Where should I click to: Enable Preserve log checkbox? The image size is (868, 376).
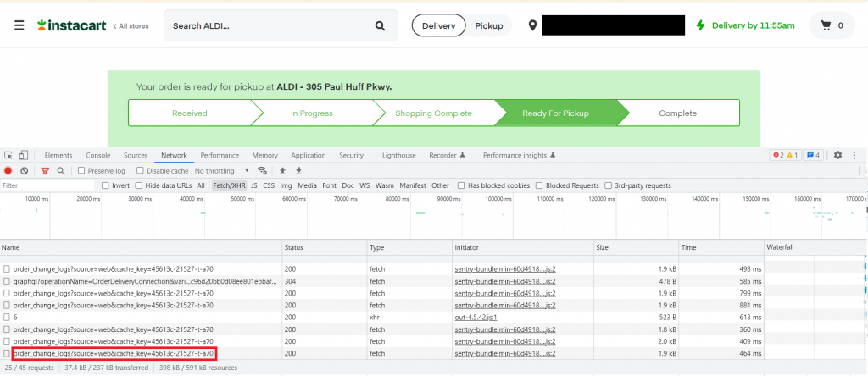coord(81,171)
